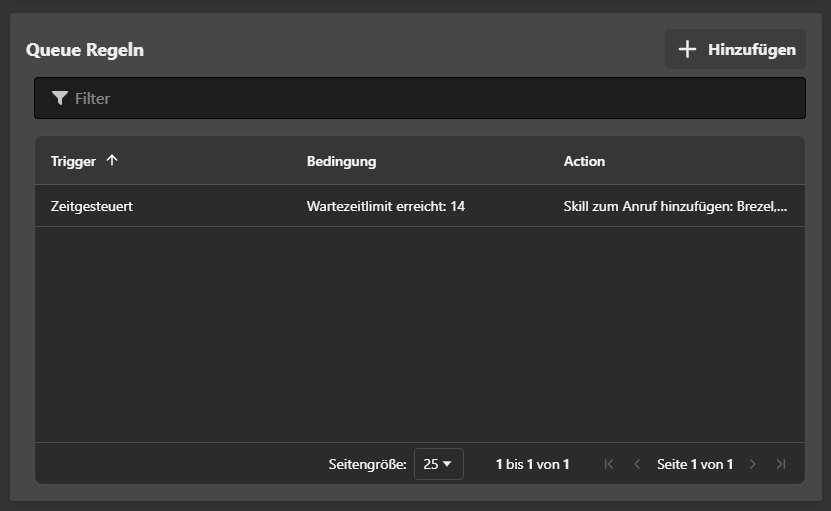Click the 1 bis 1 von 1 row summary
The image size is (831, 511).
tap(532, 464)
